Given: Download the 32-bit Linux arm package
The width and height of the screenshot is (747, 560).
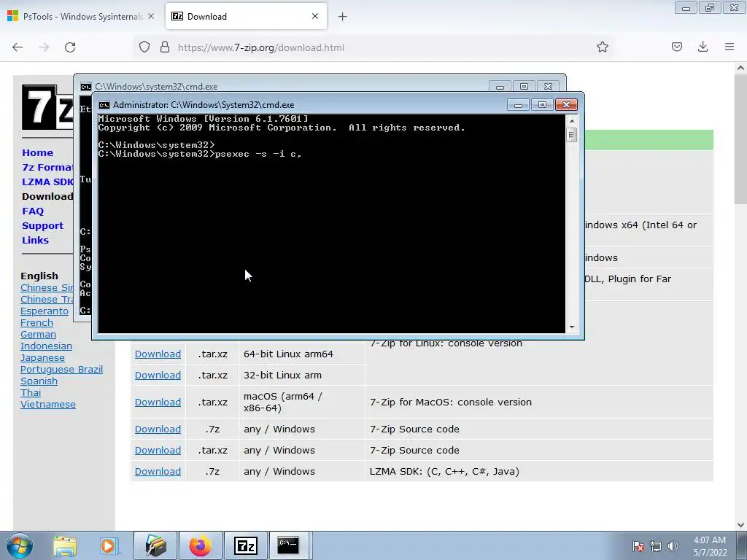Looking at the screenshot, I should click(158, 376).
